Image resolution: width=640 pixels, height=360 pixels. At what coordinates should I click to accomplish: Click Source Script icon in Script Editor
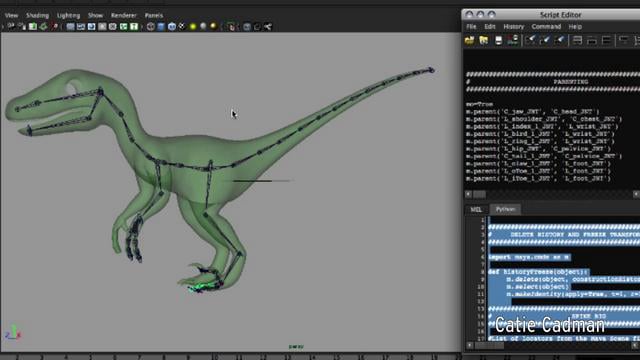pyautogui.click(x=484, y=40)
